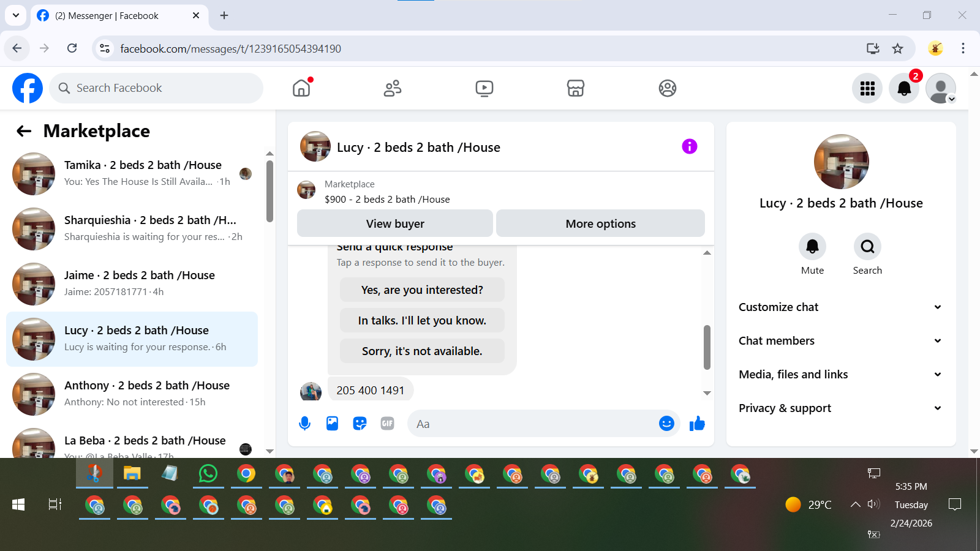Choose a GIF icon
The height and width of the screenshot is (551, 980).
coord(387,423)
